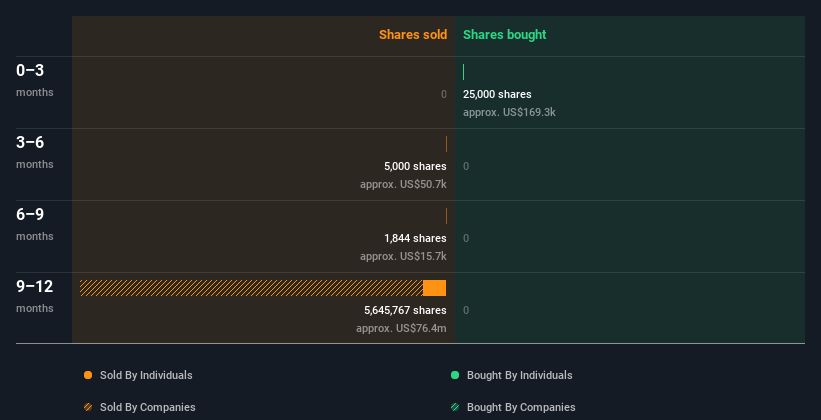Click the 1,844 shares label
The width and height of the screenshot is (821, 420).
tap(415, 238)
